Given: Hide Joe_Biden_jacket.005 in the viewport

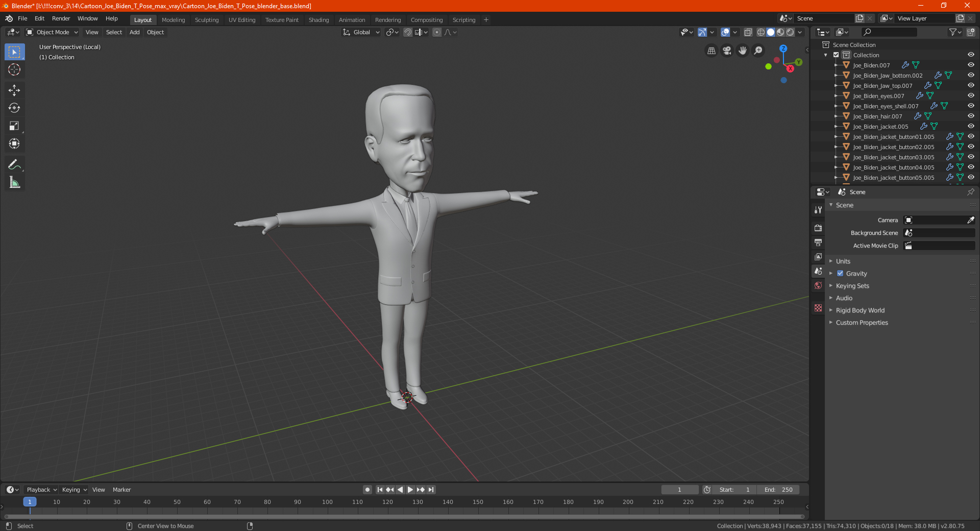Looking at the screenshot, I should (x=971, y=126).
